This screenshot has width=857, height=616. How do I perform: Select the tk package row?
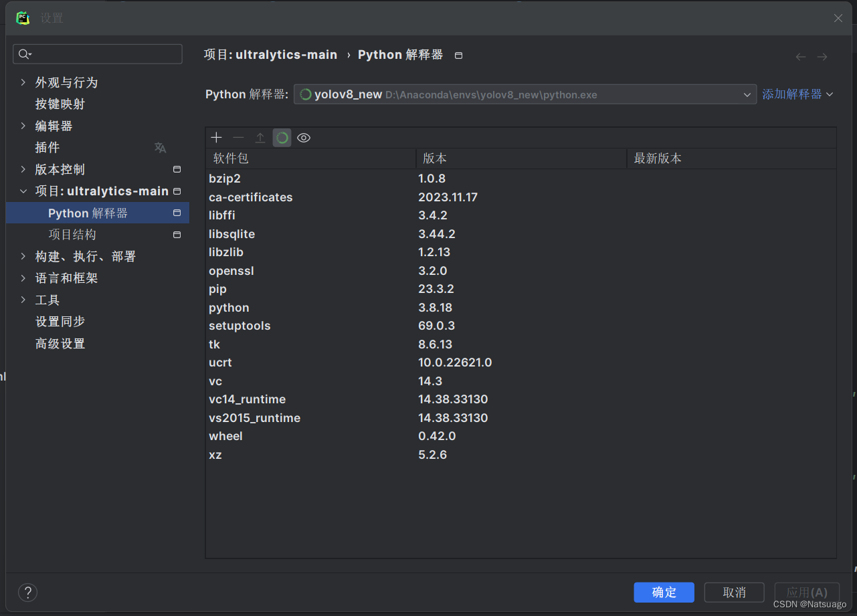coord(521,344)
